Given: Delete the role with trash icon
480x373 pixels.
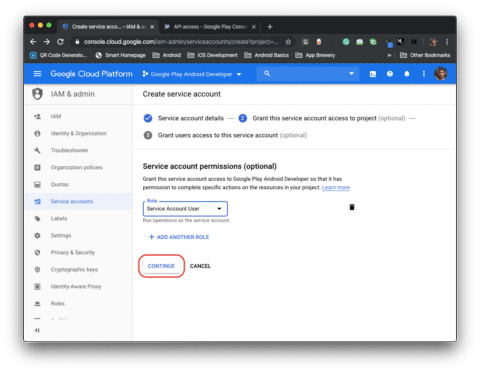Looking at the screenshot, I should (352, 207).
